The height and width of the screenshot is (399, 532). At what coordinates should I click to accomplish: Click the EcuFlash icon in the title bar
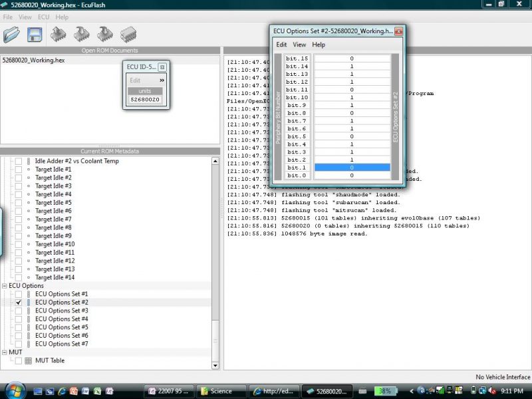pos(5,5)
